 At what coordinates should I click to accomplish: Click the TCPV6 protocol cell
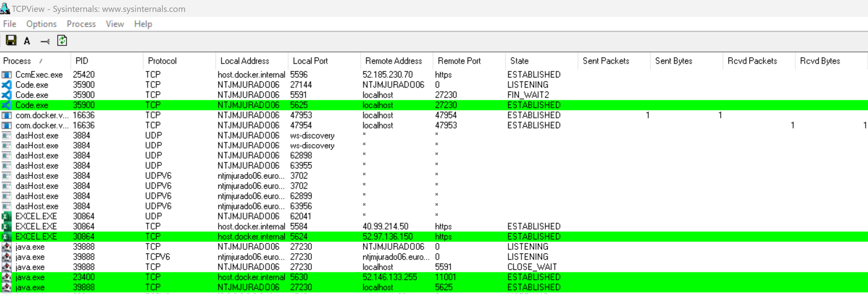(x=158, y=257)
